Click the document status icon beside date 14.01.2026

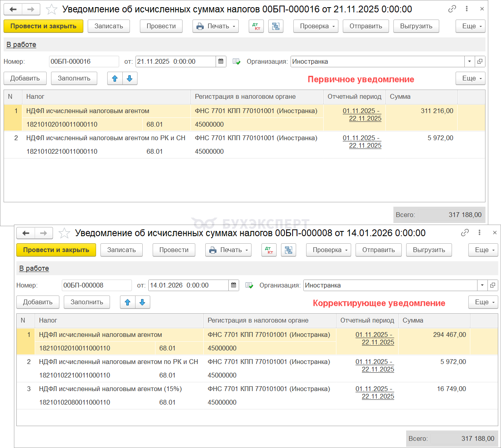pyautogui.click(x=249, y=286)
